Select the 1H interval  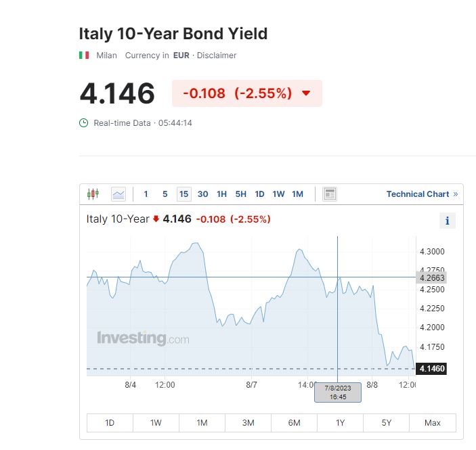[221, 194]
